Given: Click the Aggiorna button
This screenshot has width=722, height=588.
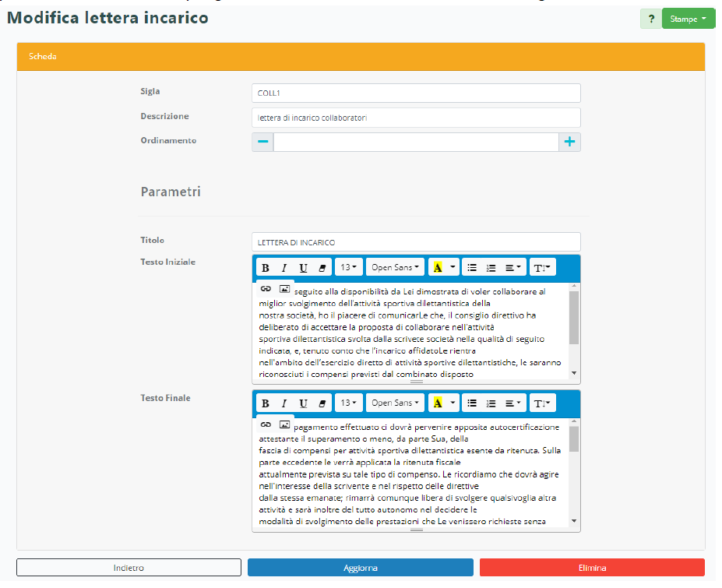Looking at the screenshot, I should (361, 568).
